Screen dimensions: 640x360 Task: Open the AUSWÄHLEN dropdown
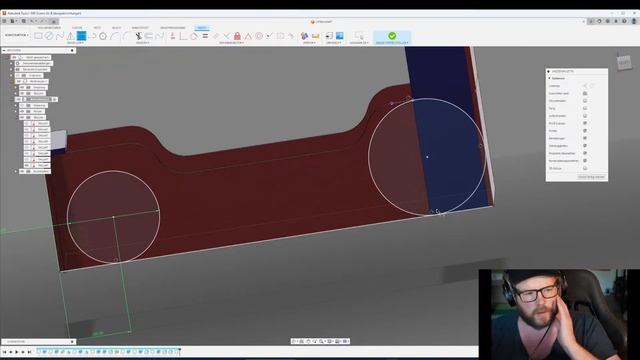point(359,43)
